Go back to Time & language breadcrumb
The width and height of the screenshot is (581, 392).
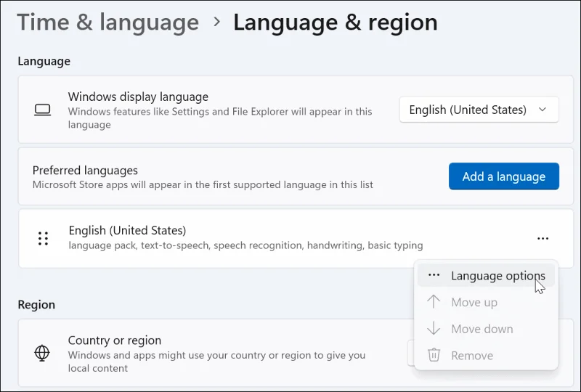click(x=107, y=23)
